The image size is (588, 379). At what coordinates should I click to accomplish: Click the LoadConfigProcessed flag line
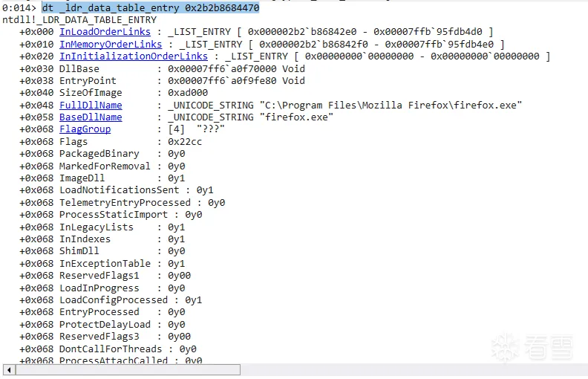pyautogui.click(x=130, y=299)
